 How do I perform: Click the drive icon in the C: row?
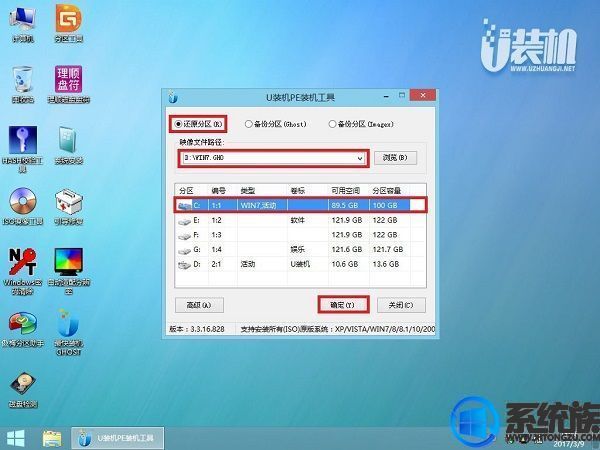pos(184,206)
